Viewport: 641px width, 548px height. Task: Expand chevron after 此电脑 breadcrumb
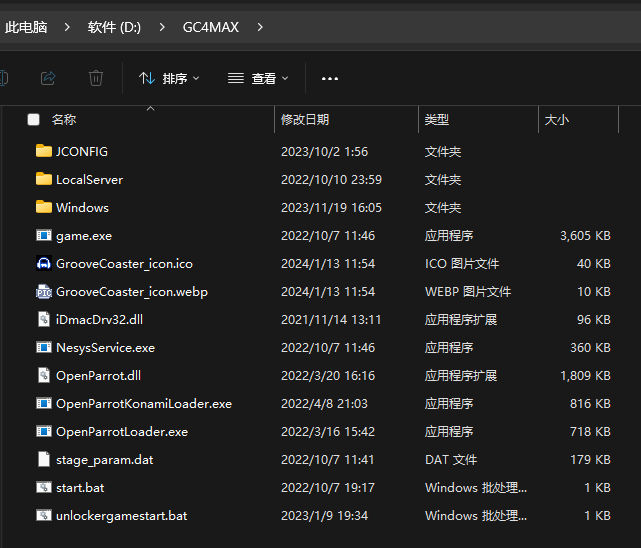pyautogui.click(x=67, y=27)
